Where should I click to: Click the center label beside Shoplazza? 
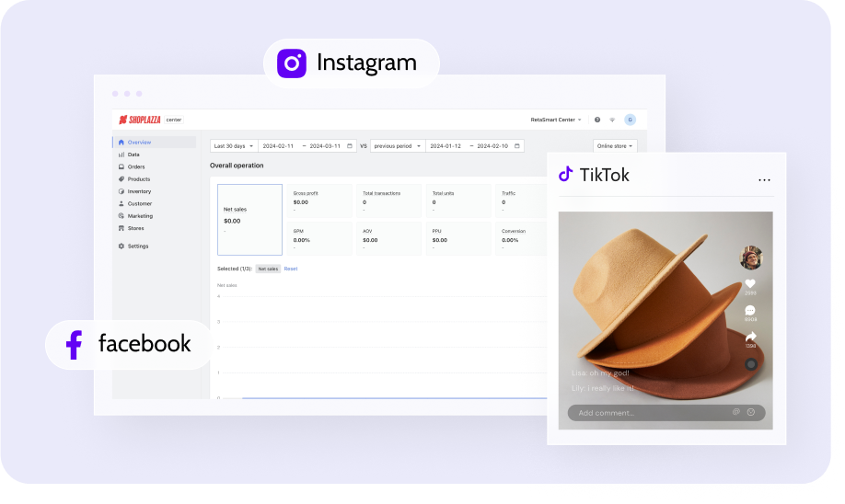[x=174, y=120]
